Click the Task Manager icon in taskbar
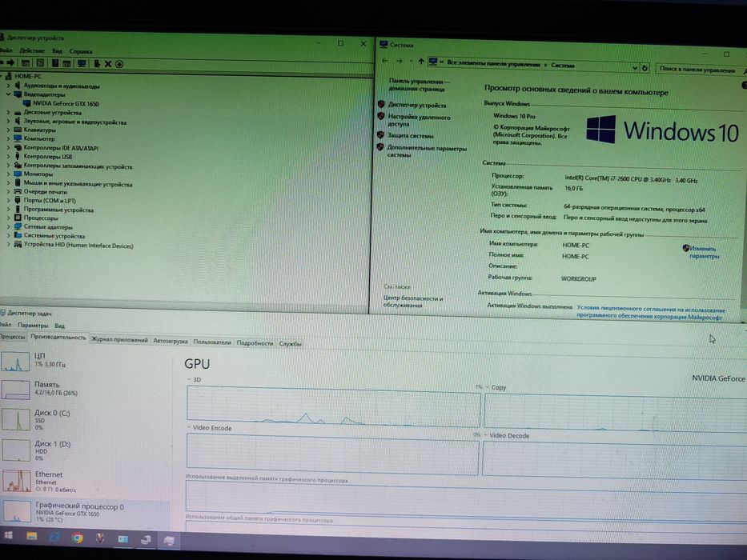Screen dimensions: 747x560 (x=169, y=541)
